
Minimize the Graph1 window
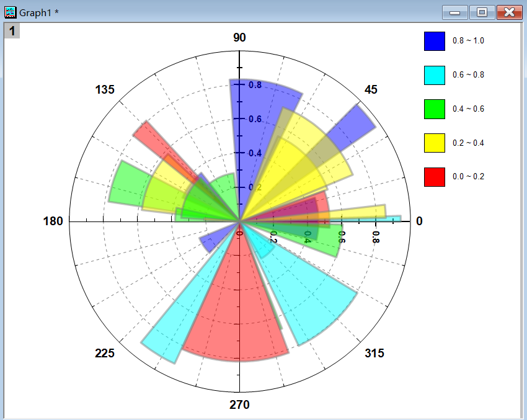click(x=454, y=12)
